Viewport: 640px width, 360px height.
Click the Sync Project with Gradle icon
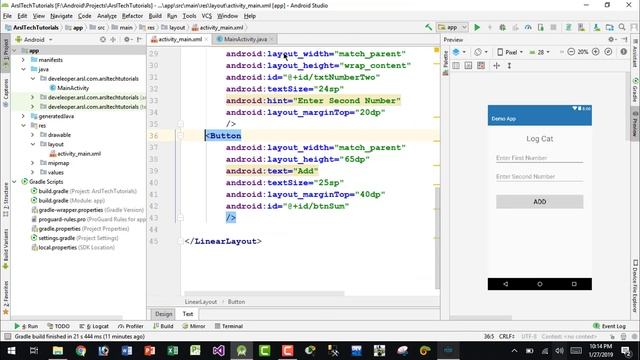coord(568,27)
